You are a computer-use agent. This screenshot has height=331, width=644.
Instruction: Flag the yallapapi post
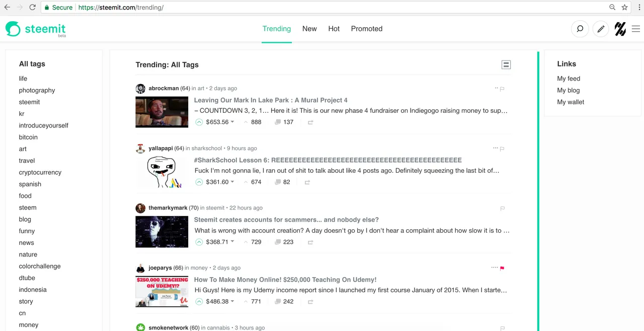point(502,149)
